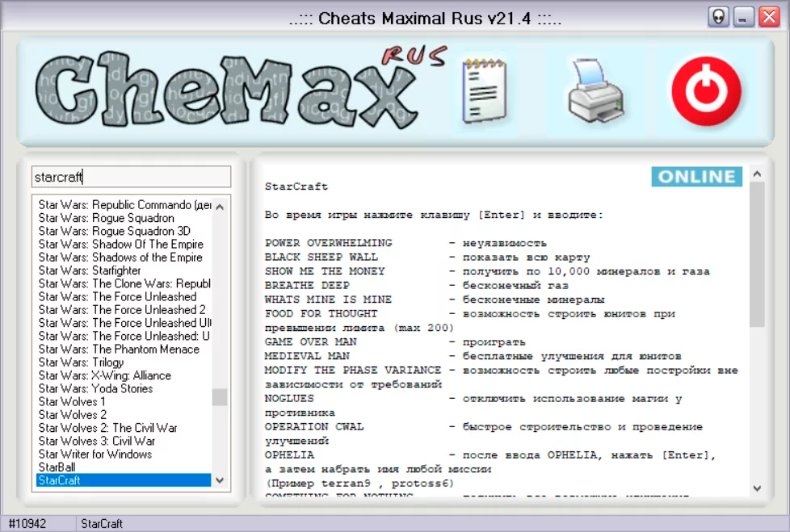Select Star Wars: The Force Unleashed
Screen dimensions: 790x532
[x=124, y=296]
